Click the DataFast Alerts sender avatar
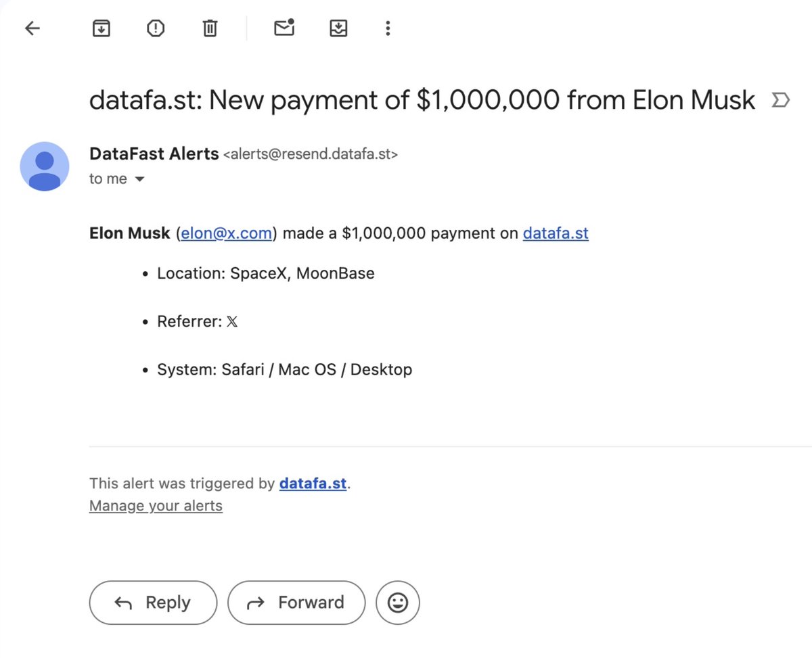Image resolution: width=812 pixels, height=658 pixels. pos(45,166)
